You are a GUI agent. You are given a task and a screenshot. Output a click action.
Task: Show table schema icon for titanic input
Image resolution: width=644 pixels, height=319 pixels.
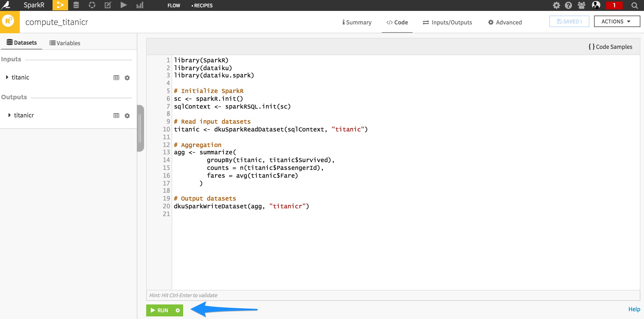116,78
